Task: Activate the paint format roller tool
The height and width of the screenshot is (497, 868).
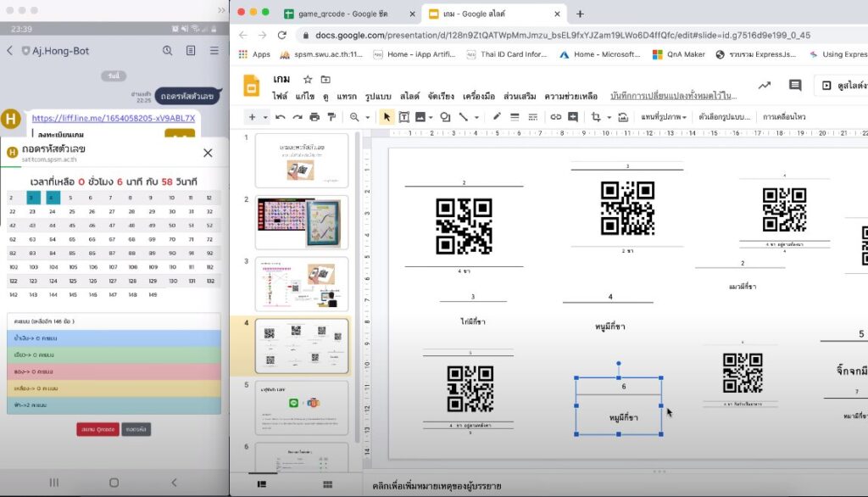Action: [331, 117]
